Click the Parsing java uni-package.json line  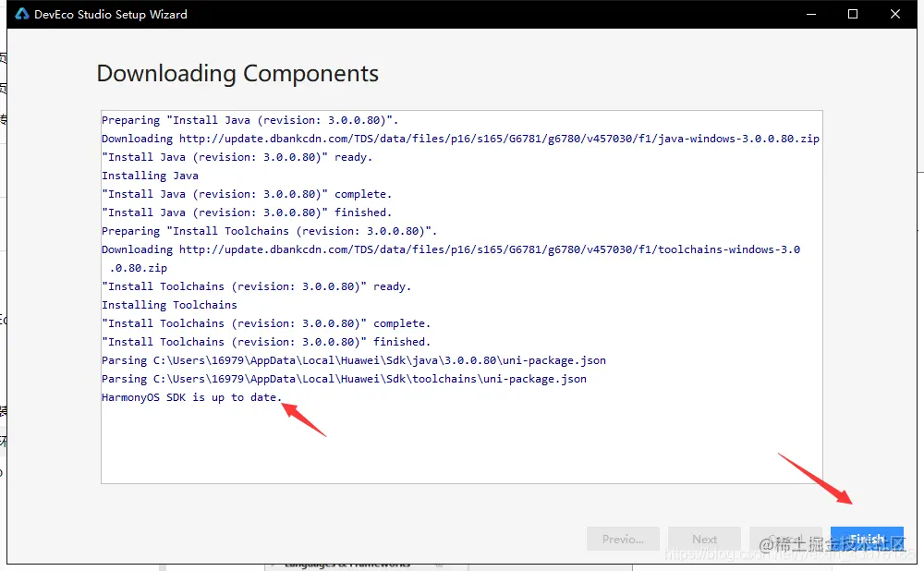point(354,360)
